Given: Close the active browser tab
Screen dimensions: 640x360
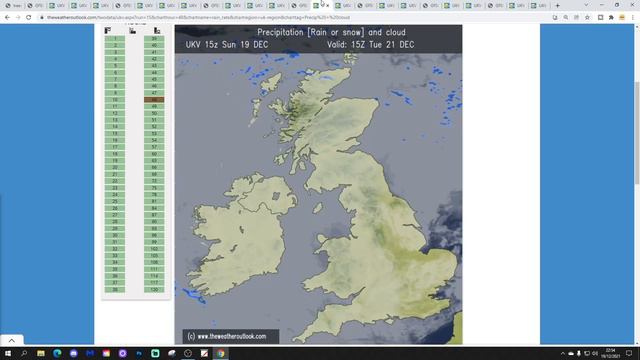Looking at the screenshot, I should coord(327,6).
